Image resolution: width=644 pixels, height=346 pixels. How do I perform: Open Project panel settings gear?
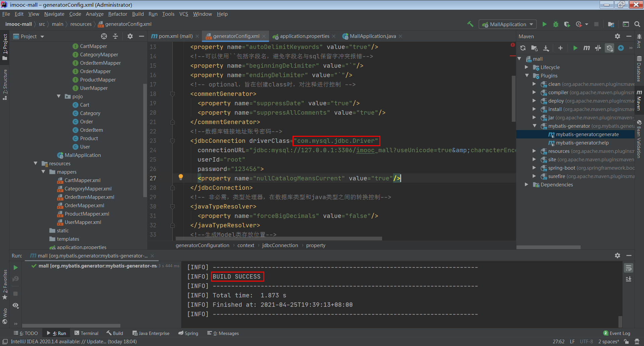click(130, 36)
